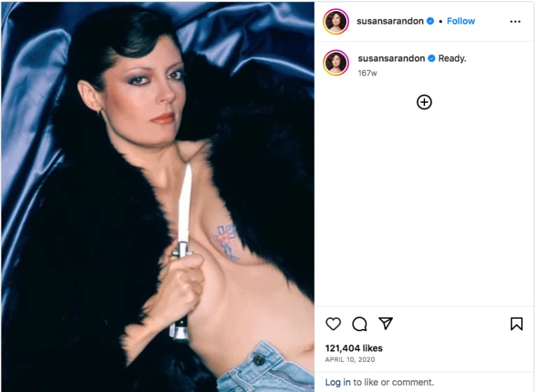Image resolution: width=537 pixels, height=392 pixels.
Task: Open comments via the speech bubble icon
Action: coord(359,324)
